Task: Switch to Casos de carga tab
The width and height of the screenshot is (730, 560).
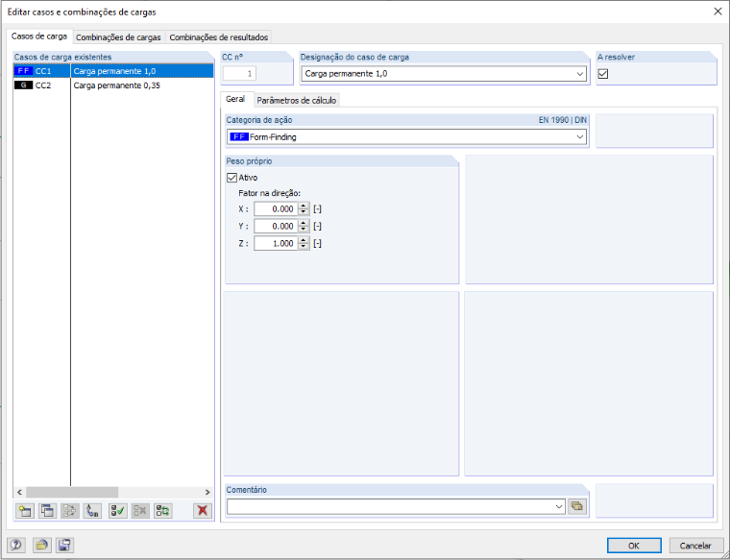Action: click(39, 36)
